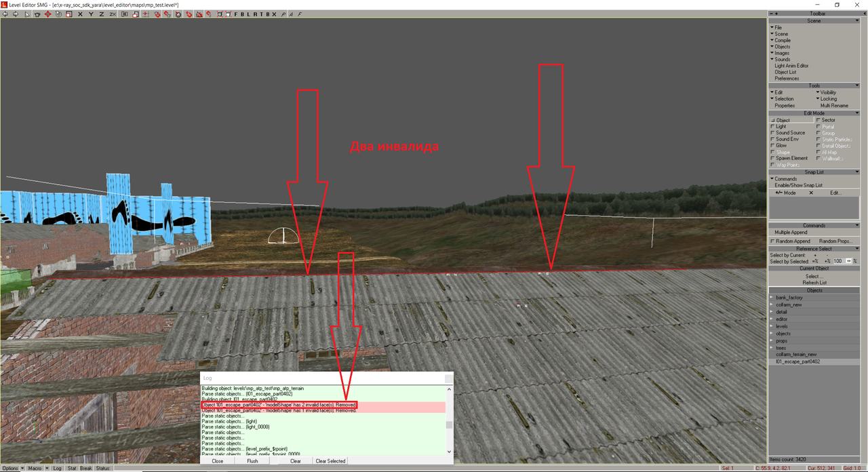The height and width of the screenshot is (472, 868).
Task: Open the Images menu dropdown
Action: (780, 53)
